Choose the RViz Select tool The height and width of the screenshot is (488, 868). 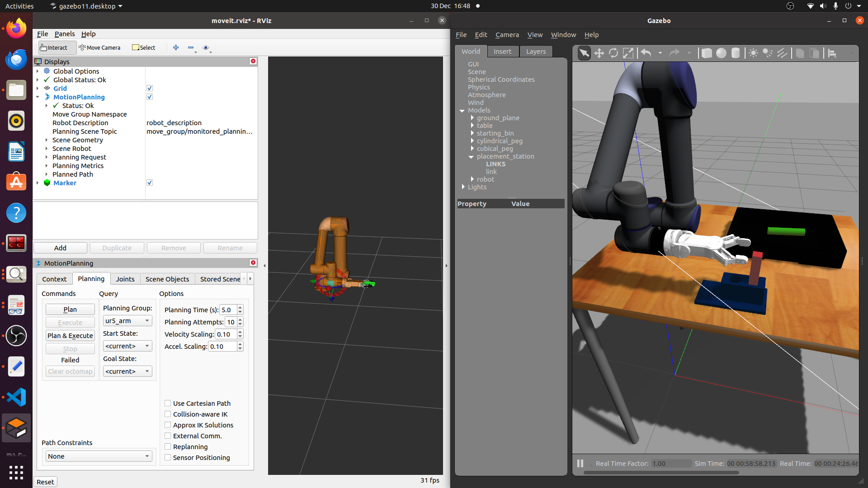(x=143, y=47)
